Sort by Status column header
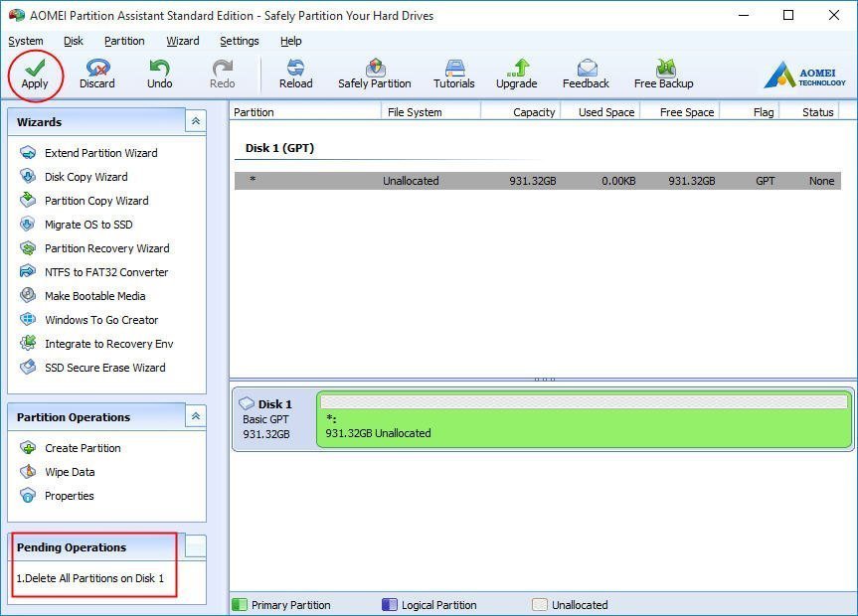 [809, 112]
